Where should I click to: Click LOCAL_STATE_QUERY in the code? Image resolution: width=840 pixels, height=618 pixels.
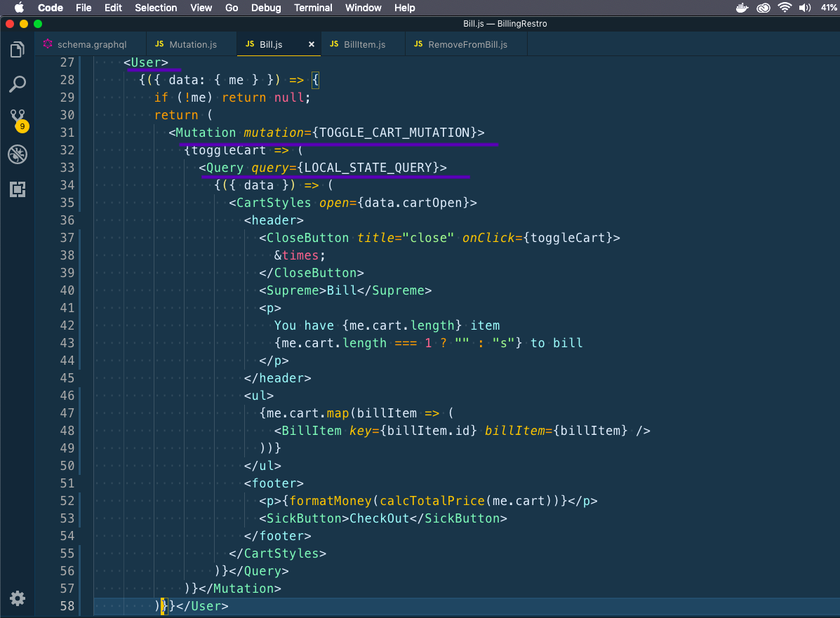point(368,168)
